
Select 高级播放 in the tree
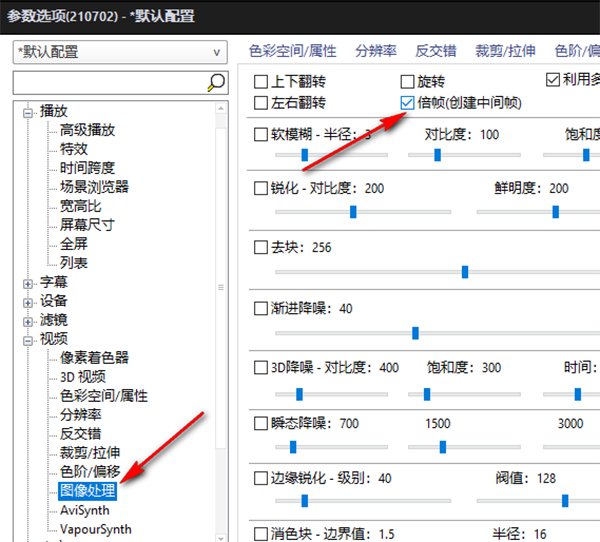tap(87, 130)
